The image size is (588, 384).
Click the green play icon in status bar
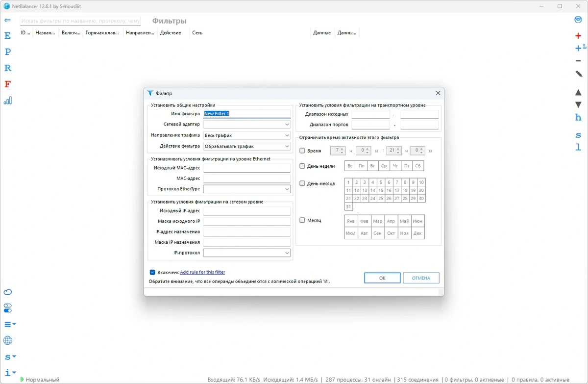[22, 380]
